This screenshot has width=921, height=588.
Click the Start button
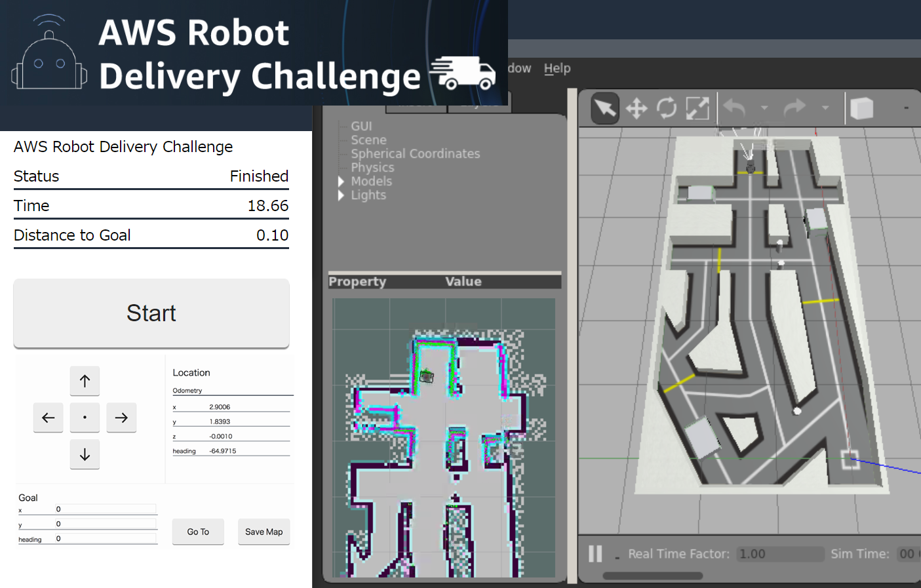pyautogui.click(x=151, y=313)
